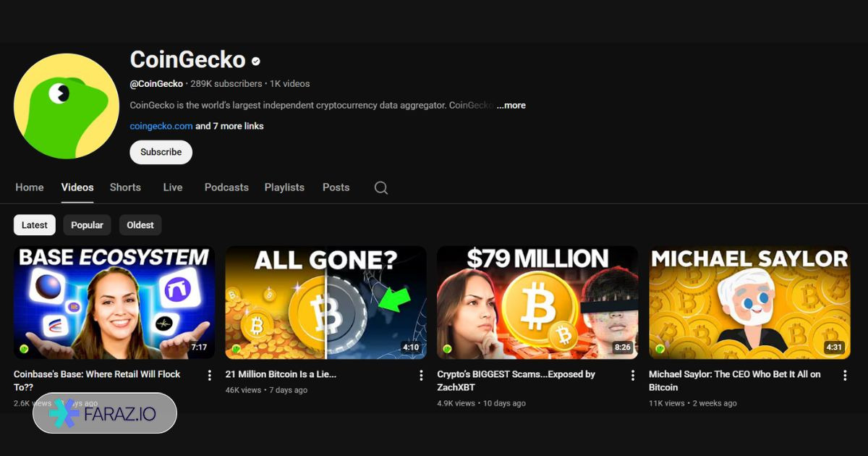Screen dimensions: 868x456
Task: Expand the 'and 7 more links' list
Action: pos(229,126)
